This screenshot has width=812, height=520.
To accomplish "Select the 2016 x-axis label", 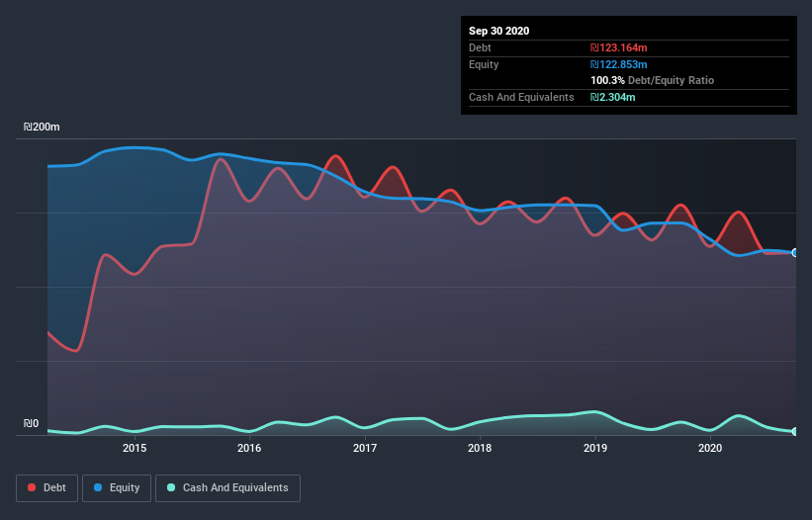I will [x=249, y=448].
